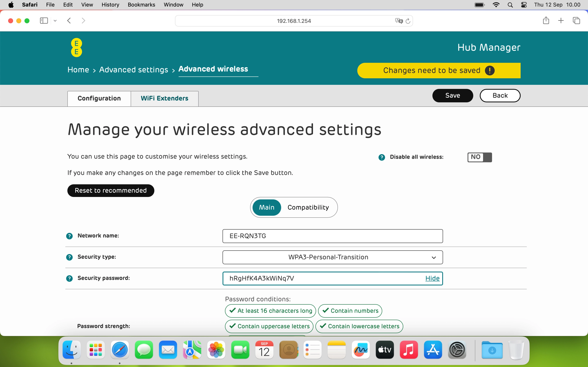The image size is (588, 367).
Task: Click help icon beside Security password
Action: click(69, 278)
